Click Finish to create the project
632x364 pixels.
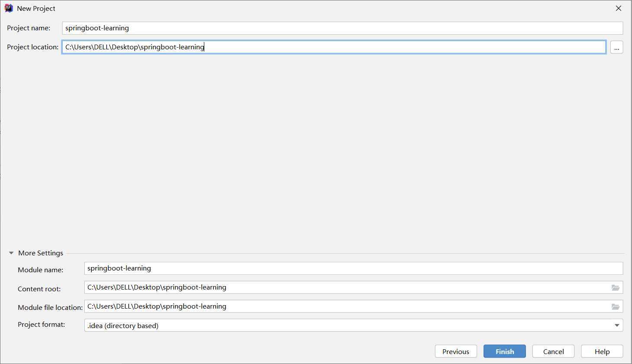[505, 351]
